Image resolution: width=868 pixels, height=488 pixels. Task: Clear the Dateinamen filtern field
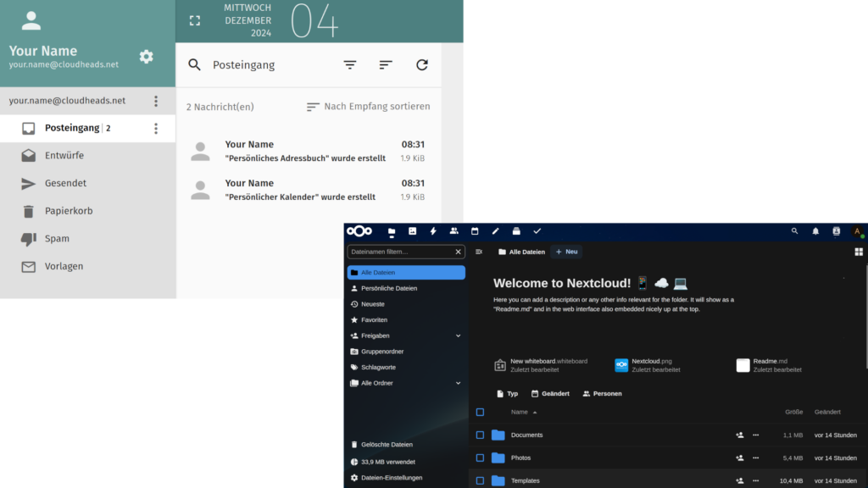click(x=459, y=252)
